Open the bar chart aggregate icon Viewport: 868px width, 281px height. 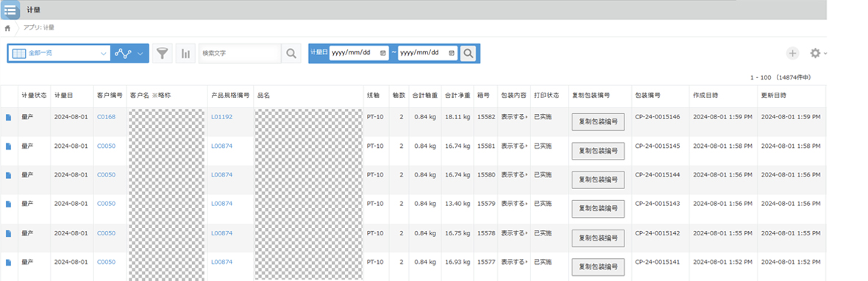pyautogui.click(x=185, y=53)
